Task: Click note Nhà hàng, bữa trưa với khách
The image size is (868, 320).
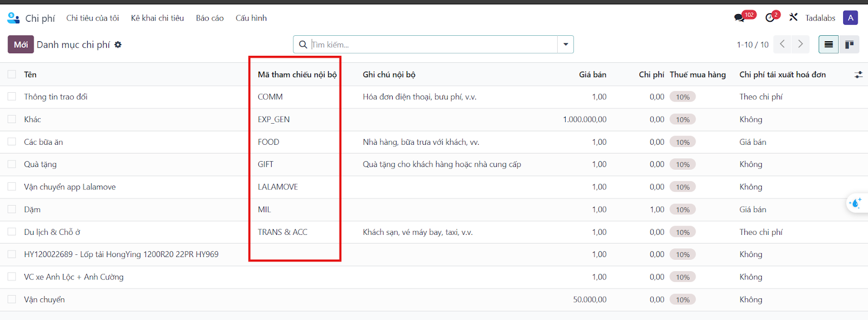Action: point(421,142)
